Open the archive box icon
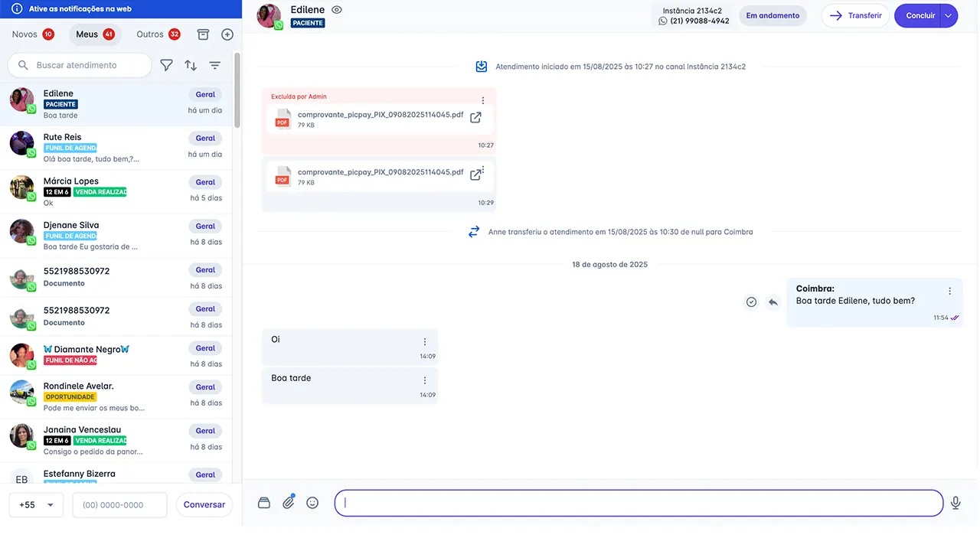 pyautogui.click(x=203, y=34)
